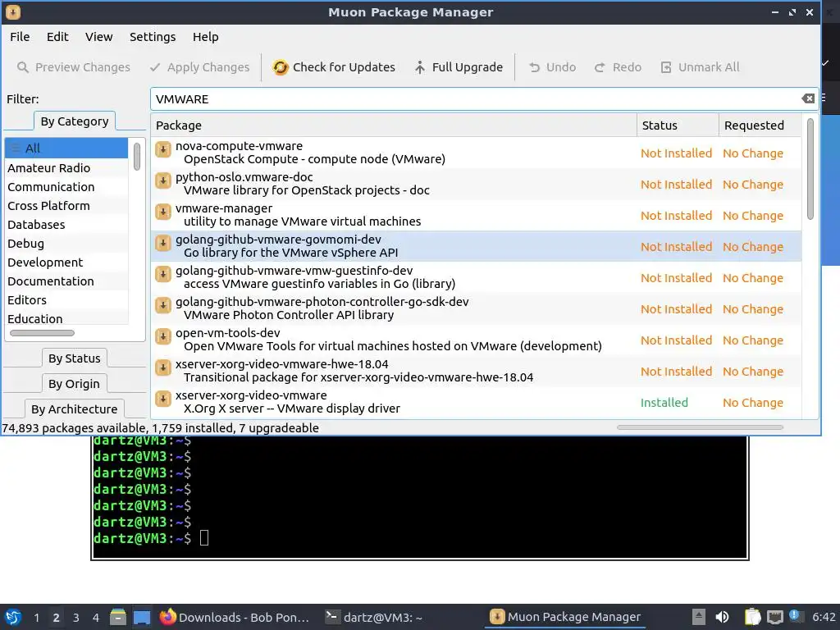Select the Education category

coord(66,318)
